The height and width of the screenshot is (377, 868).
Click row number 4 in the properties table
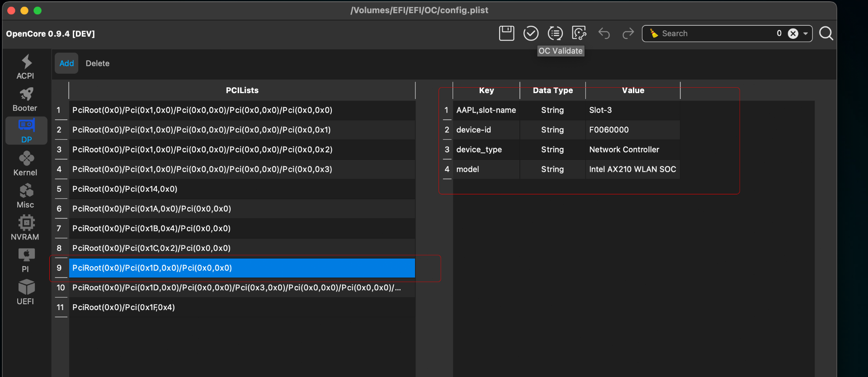tap(447, 170)
